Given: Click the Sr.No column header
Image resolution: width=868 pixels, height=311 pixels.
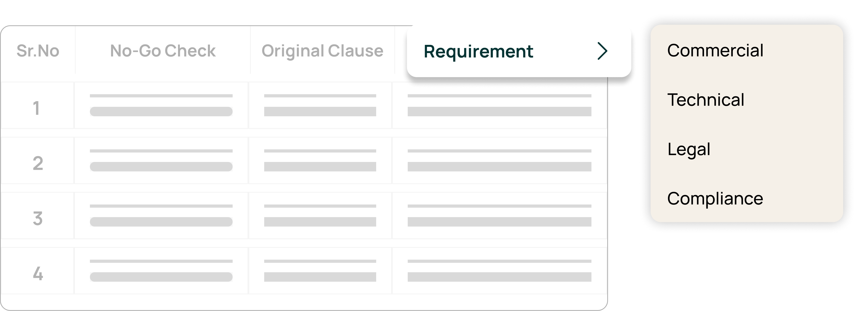Looking at the screenshot, I should point(38,51).
